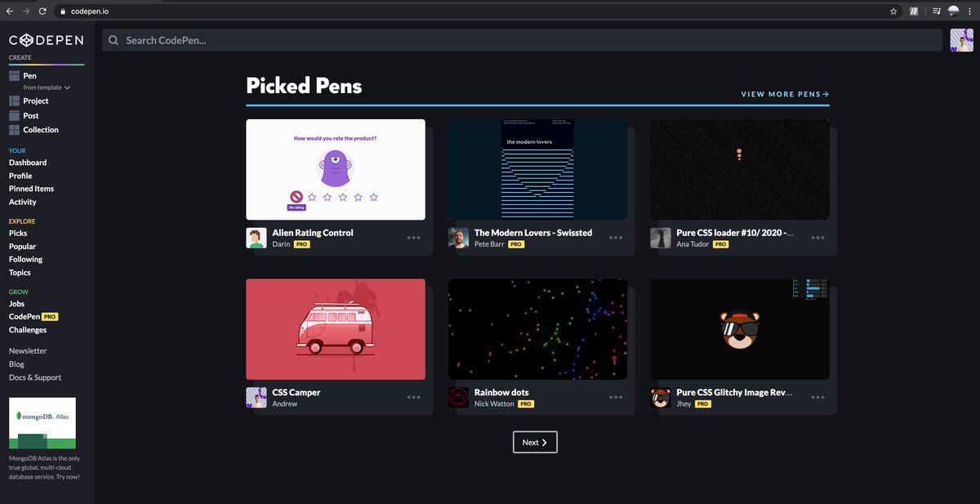The width and height of the screenshot is (980, 504).
Task: Click the search magnifier icon
Action: tap(114, 40)
